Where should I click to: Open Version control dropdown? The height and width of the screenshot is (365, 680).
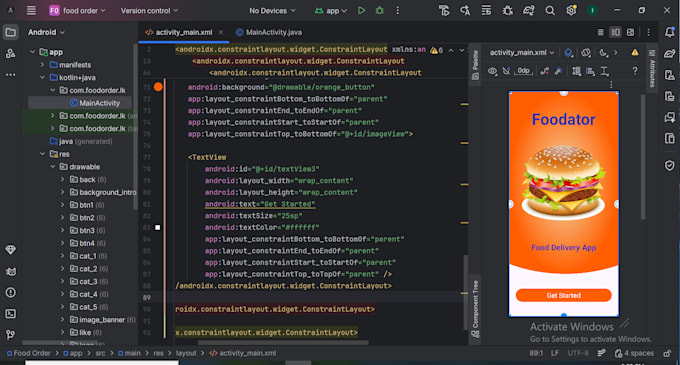tap(149, 10)
